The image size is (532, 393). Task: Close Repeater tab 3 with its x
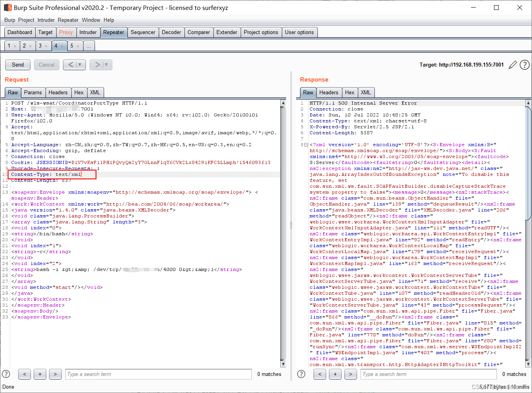pyautogui.click(x=46, y=46)
